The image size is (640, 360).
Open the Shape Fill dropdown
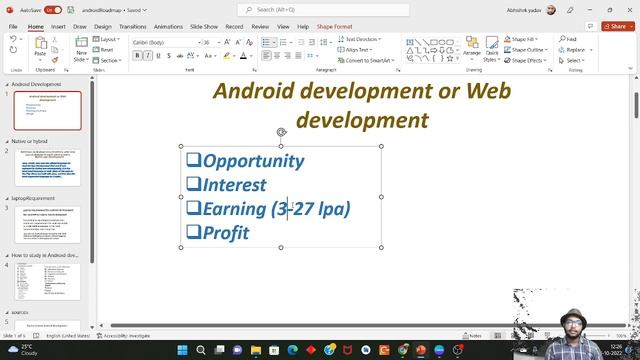click(521, 39)
